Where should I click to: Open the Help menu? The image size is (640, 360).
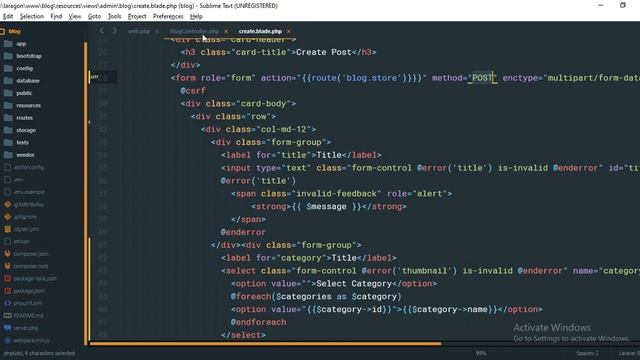click(196, 16)
